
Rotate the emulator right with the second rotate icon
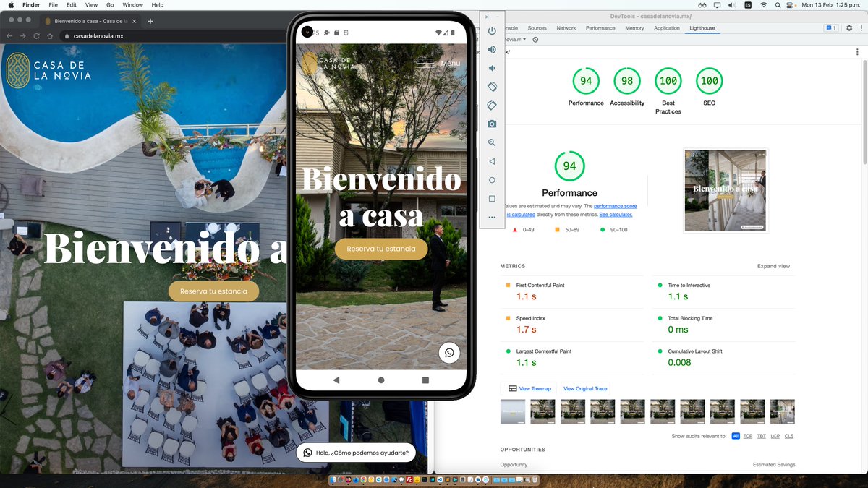pos(492,106)
